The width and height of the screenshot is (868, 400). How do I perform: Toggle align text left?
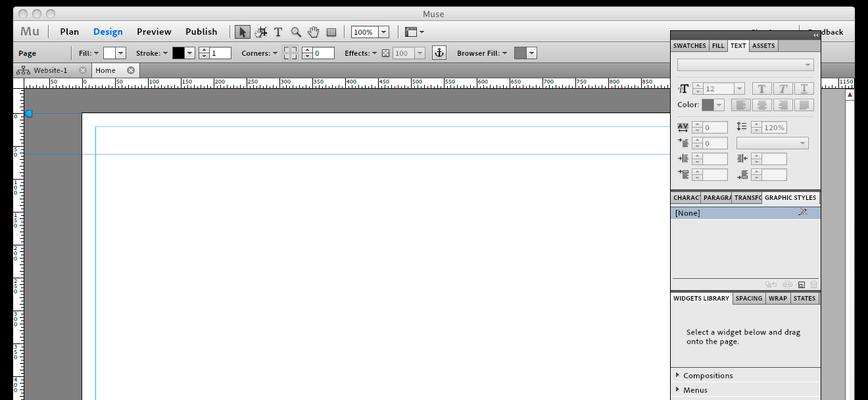coord(741,105)
